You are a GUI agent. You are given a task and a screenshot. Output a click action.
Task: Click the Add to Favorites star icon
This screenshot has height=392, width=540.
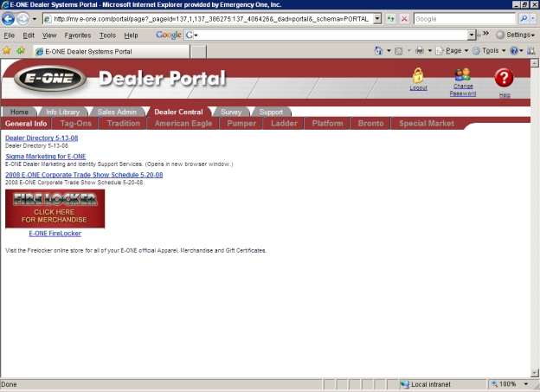tap(21, 51)
